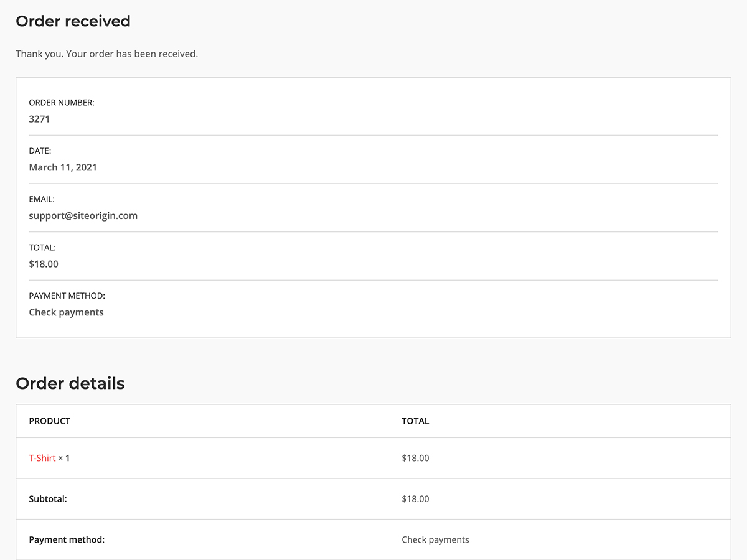Click the DATE label
The height and width of the screenshot is (560, 747).
point(40,151)
